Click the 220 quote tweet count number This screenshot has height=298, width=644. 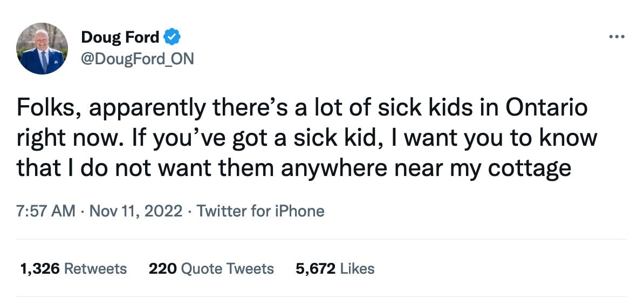click(x=162, y=268)
